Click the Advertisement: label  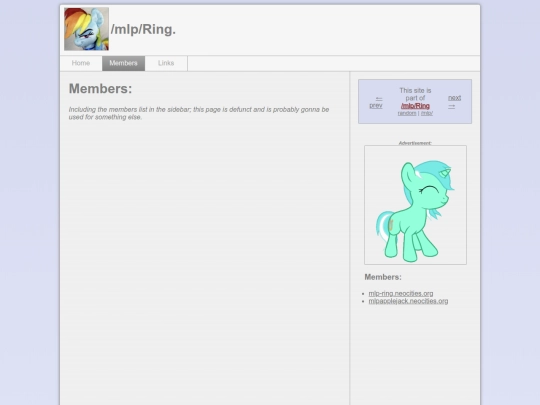pos(415,143)
